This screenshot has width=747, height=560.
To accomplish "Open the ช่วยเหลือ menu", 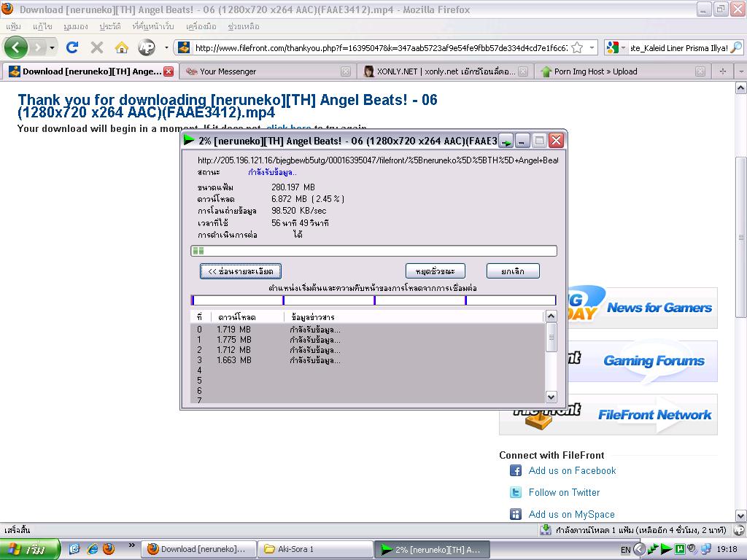I will (x=244, y=26).
